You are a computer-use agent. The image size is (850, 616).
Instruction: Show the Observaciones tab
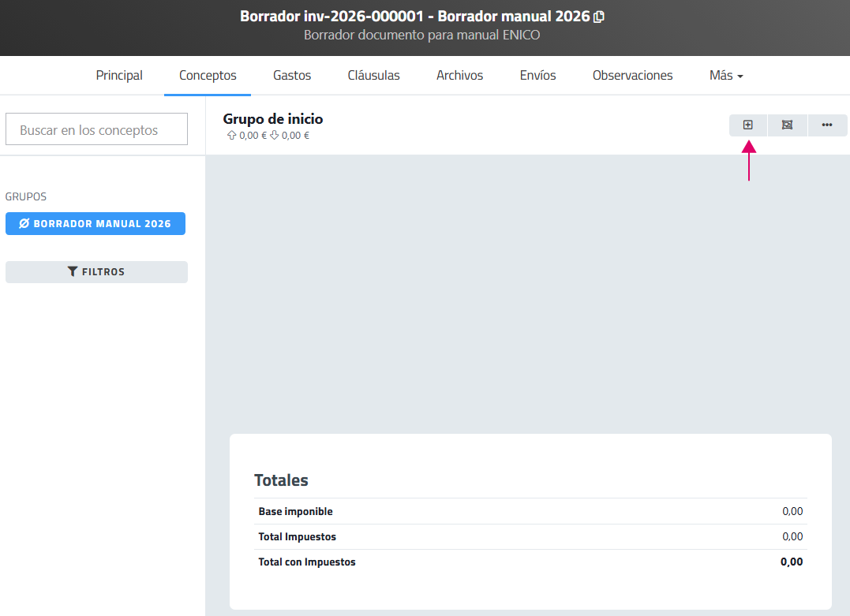tap(632, 76)
